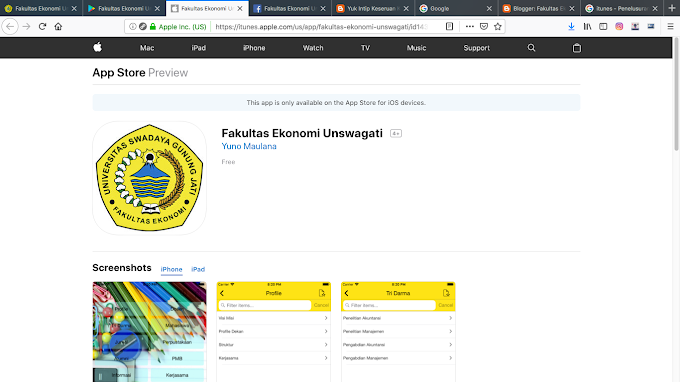Switch to Google Play Fakultas Ekonomi tab
Screen dimensions: 680x382
124,8
